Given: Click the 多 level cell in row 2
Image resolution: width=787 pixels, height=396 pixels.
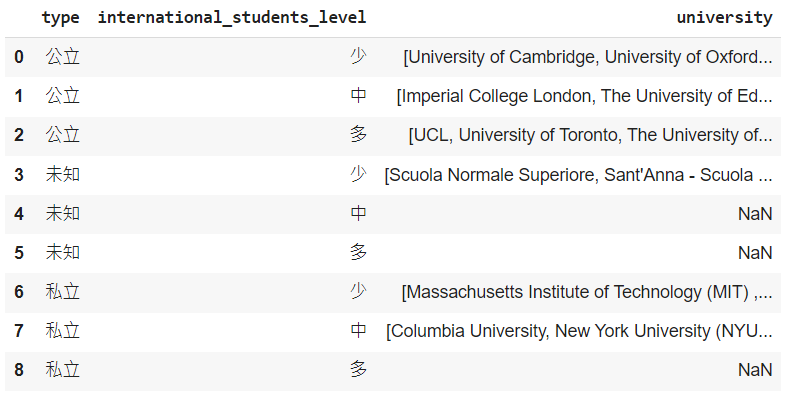Looking at the screenshot, I should tap(358, 135).
